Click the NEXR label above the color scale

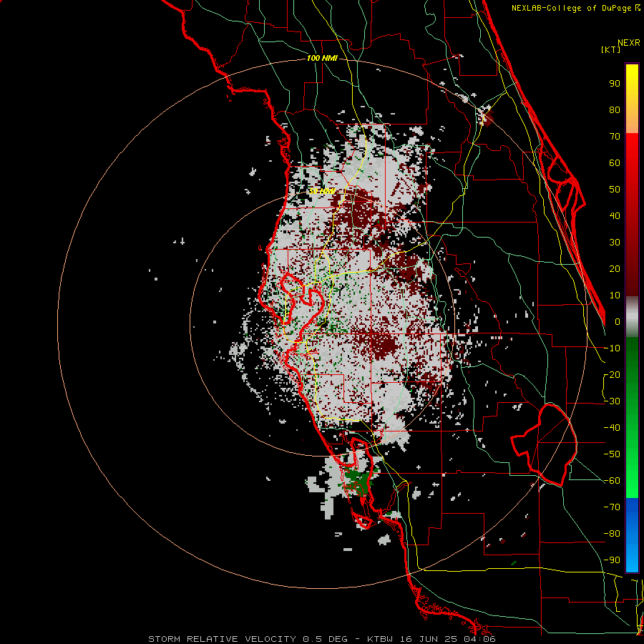coord(629,43)
